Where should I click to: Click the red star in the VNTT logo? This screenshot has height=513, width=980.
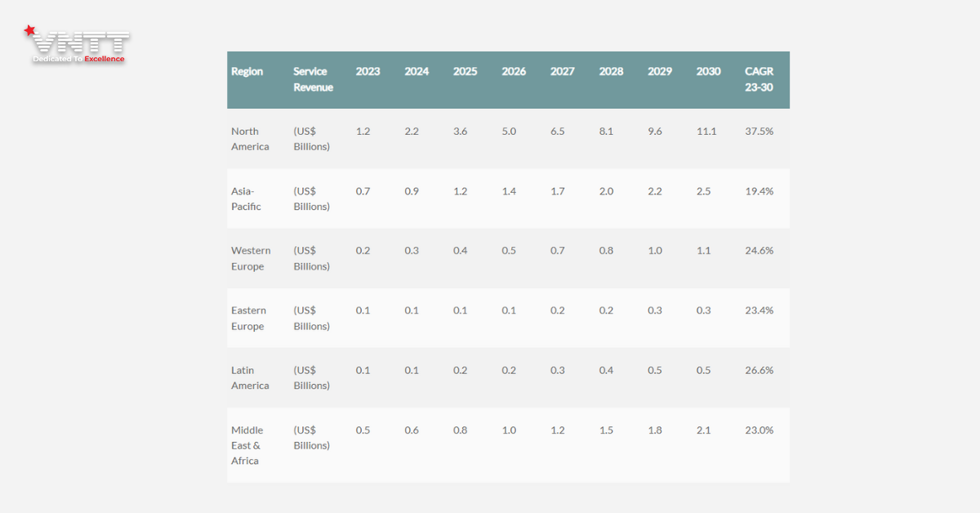tap(30, 31)
